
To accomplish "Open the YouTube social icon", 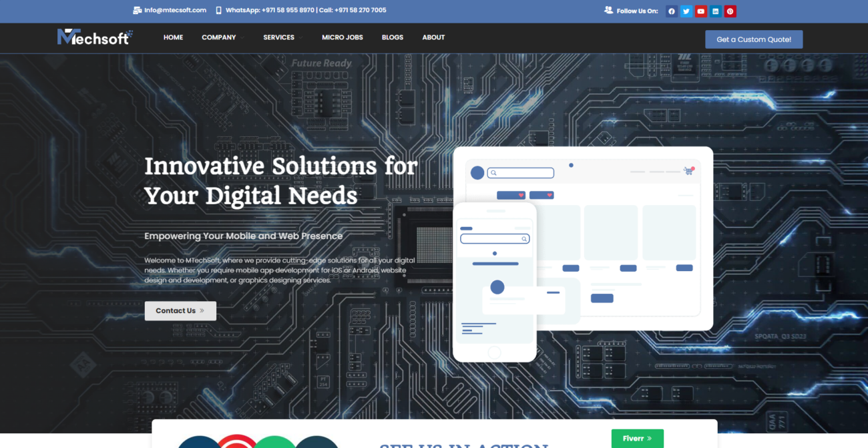I will (701, 11).
